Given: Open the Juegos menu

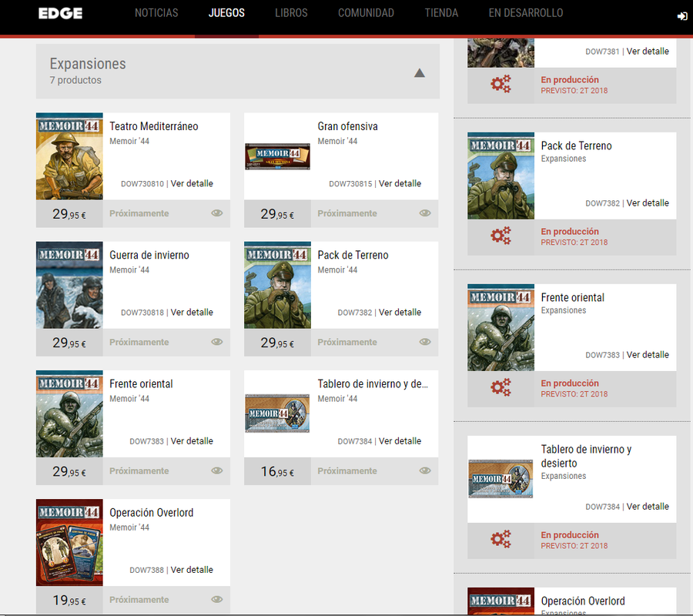Looking at the screenshot, I should 226,13.
